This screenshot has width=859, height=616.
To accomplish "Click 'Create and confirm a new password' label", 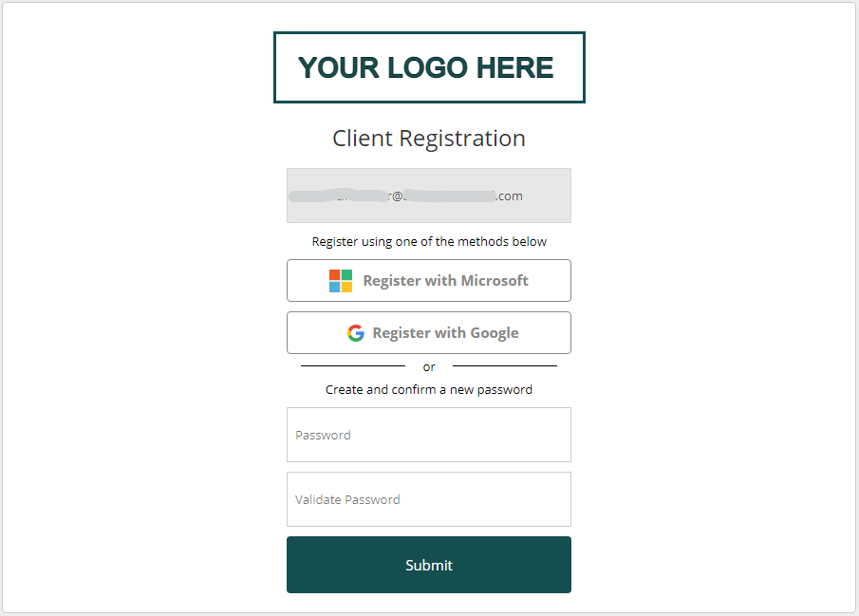I will click(x=429, y=390).
